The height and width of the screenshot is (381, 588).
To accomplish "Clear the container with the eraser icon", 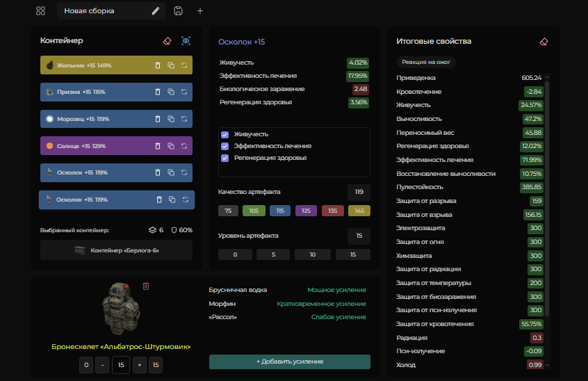I will 168,41.
